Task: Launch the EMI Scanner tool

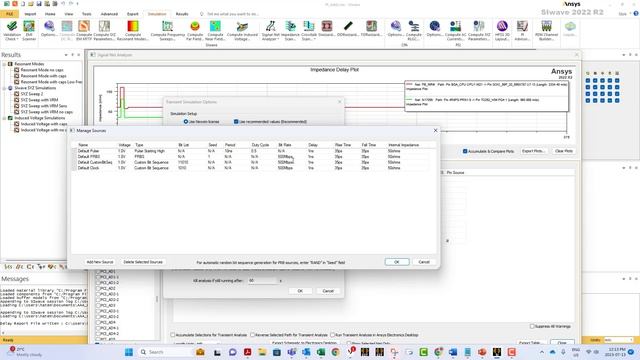Action: tap(29, 30)
